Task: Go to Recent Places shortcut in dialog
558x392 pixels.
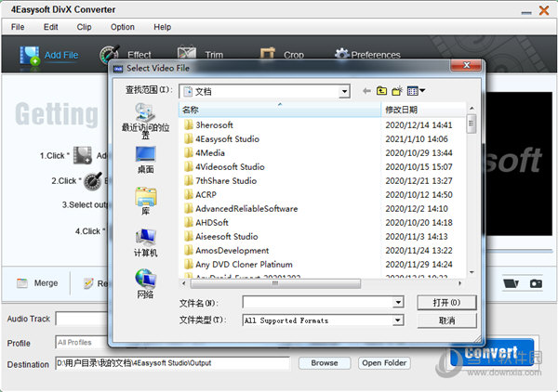Action: click(145, 121)
